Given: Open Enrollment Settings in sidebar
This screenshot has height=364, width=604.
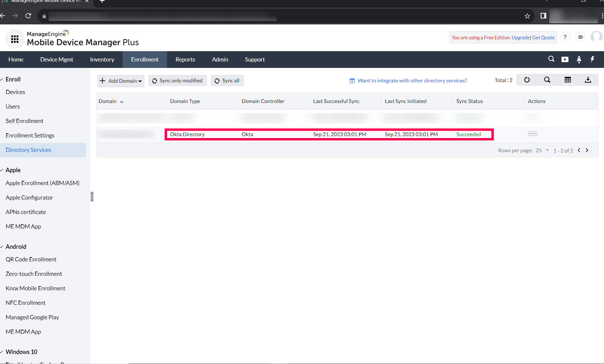Looking at the screenshot, I should (30, 135).
